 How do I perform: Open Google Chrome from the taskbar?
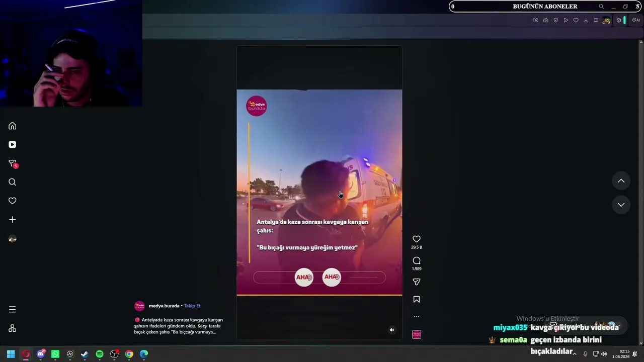pos(129,354)
